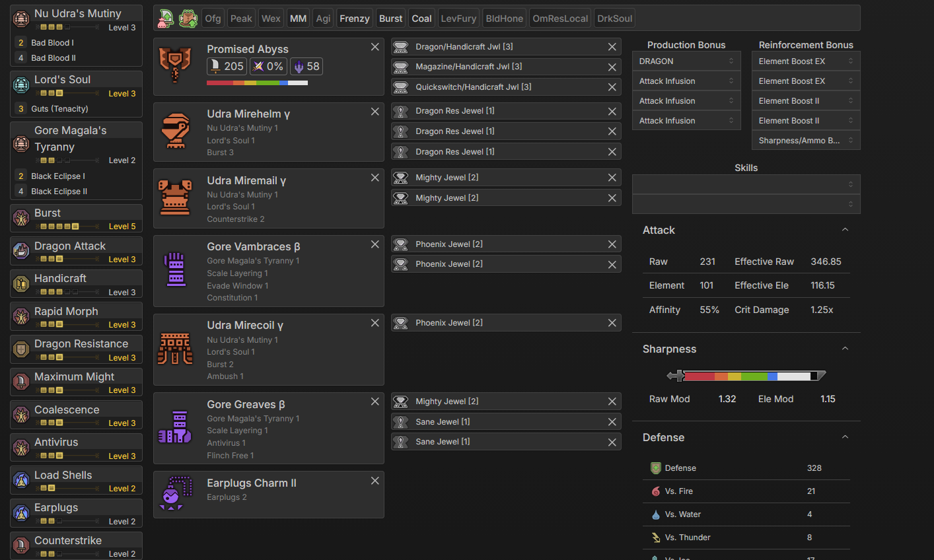Image resolution: width=934 pixels, height=560 pixels.
Task: Click the Udra Miremail γ chest armor icon
Action: 175,197
